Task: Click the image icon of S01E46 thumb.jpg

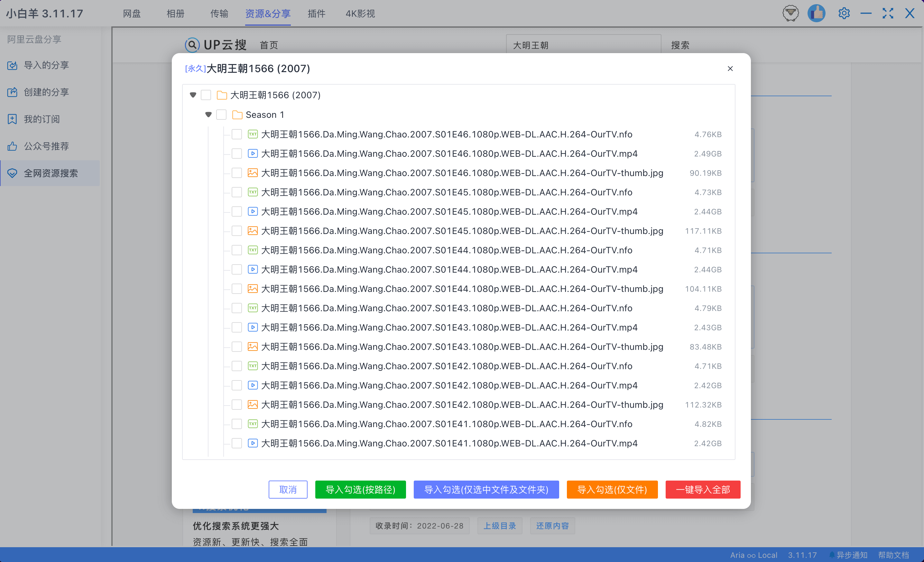Action: [253, 173]
